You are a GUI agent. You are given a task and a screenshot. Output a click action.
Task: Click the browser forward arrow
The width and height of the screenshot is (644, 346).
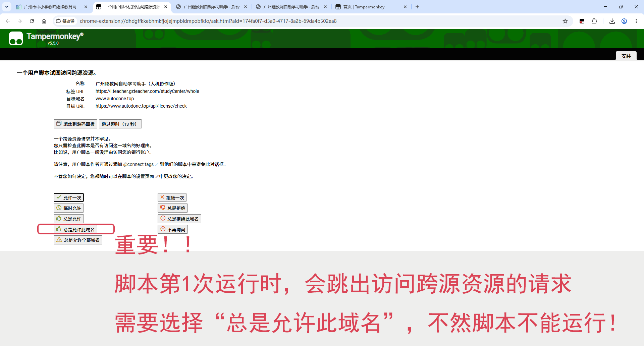pyautogui.click(x=20, y=21)
